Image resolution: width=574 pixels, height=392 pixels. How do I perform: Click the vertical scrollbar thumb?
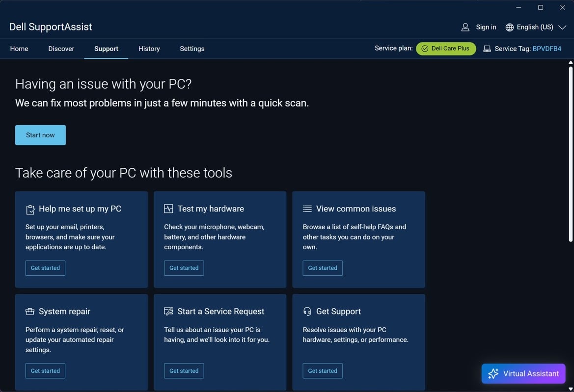click(571, 153)
